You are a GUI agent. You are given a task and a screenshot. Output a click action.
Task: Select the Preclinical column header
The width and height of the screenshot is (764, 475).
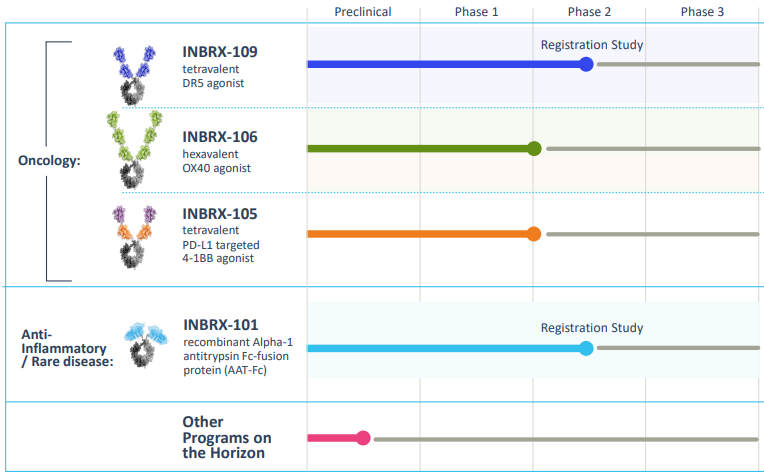pos(362,12)
